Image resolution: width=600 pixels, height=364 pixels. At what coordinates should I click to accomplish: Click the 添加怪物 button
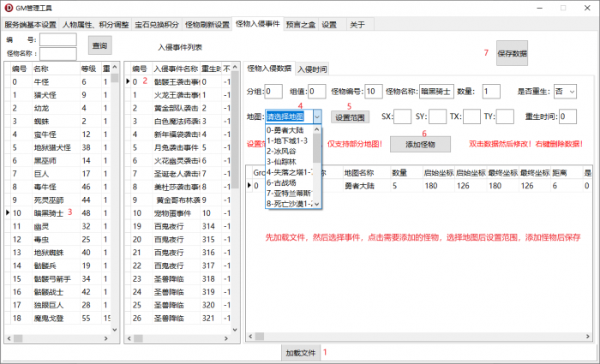click(x=420, y=145)
